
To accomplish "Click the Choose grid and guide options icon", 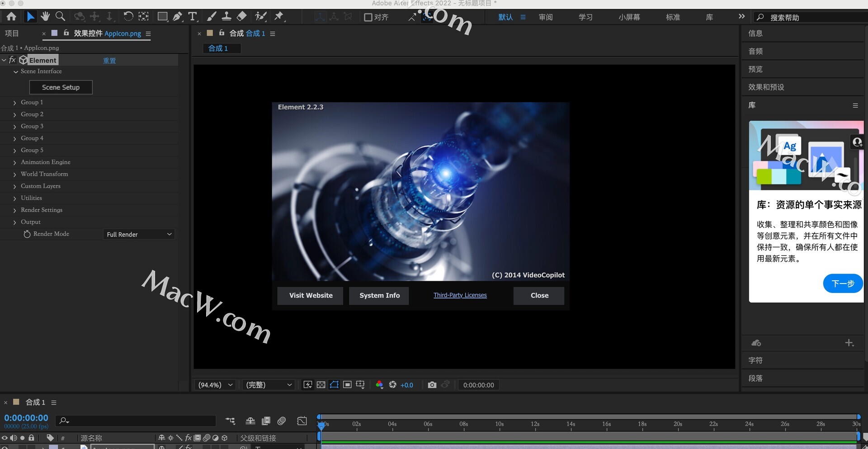I will [360, 385].
